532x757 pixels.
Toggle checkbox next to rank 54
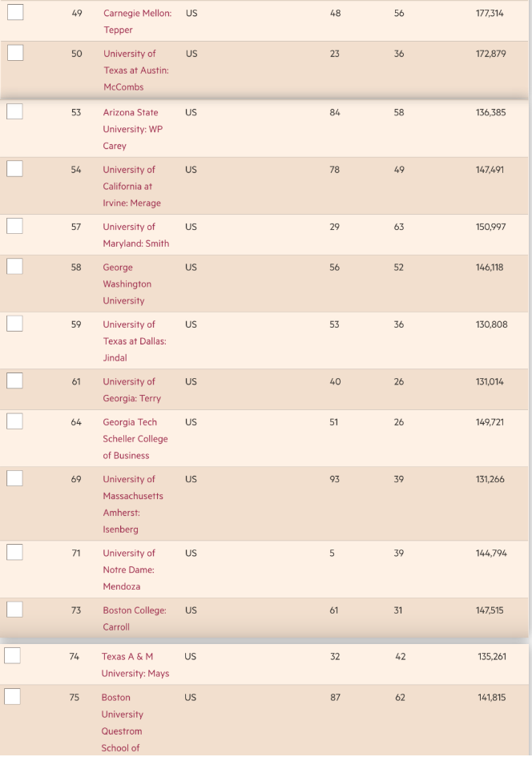point(14,169)
